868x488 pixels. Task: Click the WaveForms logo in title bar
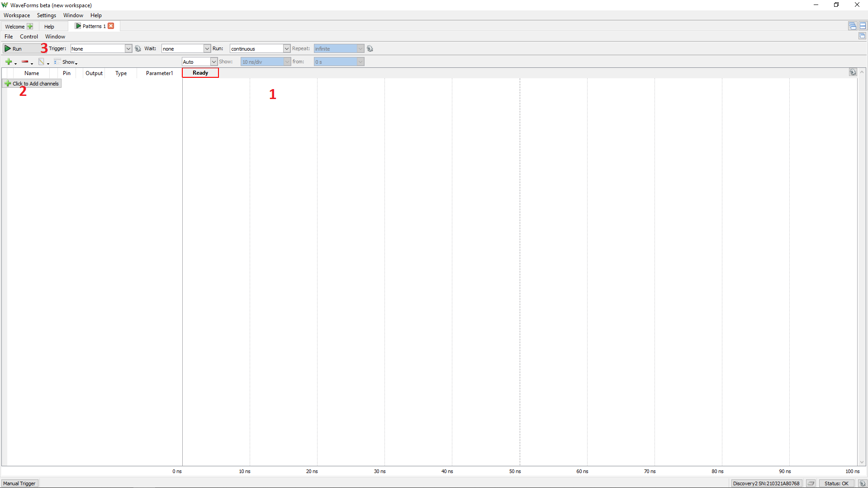click(x=5, y=5)
